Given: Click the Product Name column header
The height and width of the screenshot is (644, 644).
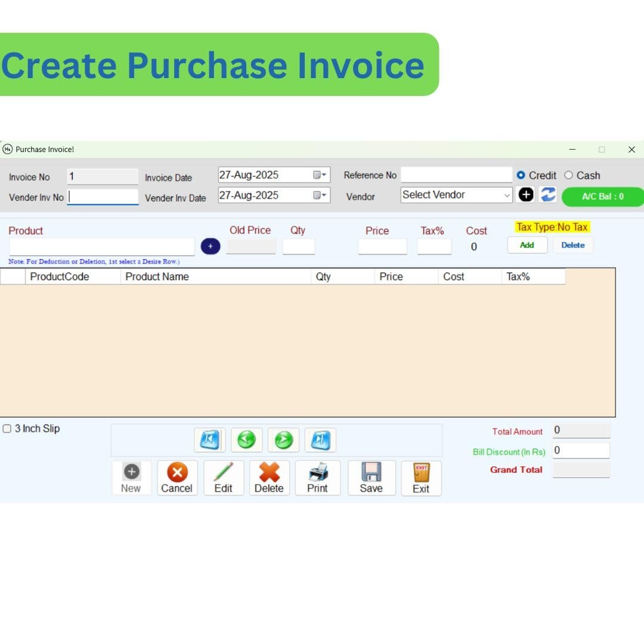Looking at the screenshot, I should point(157,277).
